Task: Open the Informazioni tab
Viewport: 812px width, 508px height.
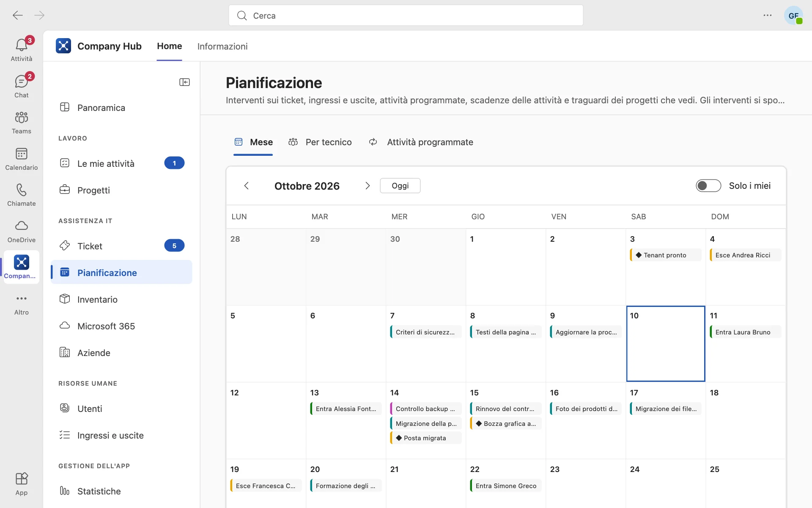Action: (222, 46)
